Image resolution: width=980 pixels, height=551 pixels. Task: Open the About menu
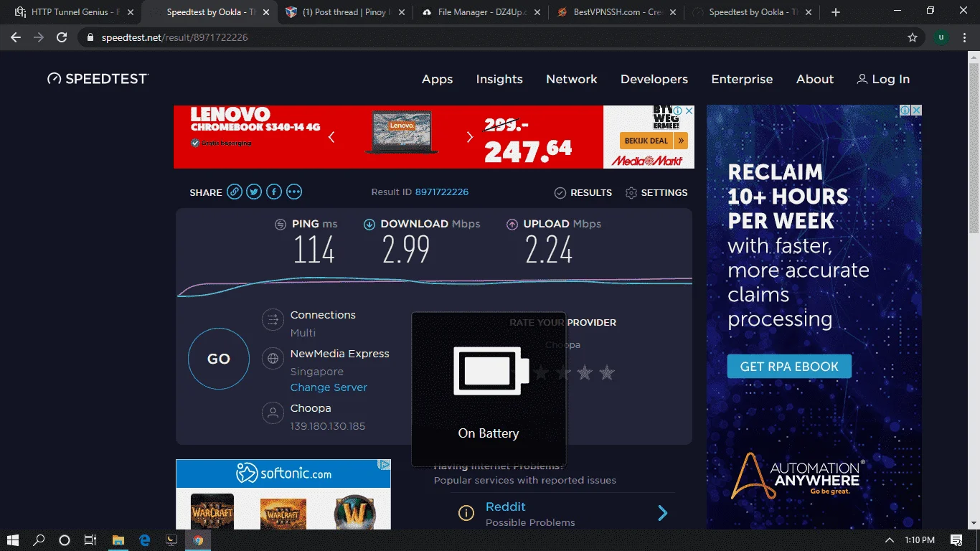(x=815, y=79)
